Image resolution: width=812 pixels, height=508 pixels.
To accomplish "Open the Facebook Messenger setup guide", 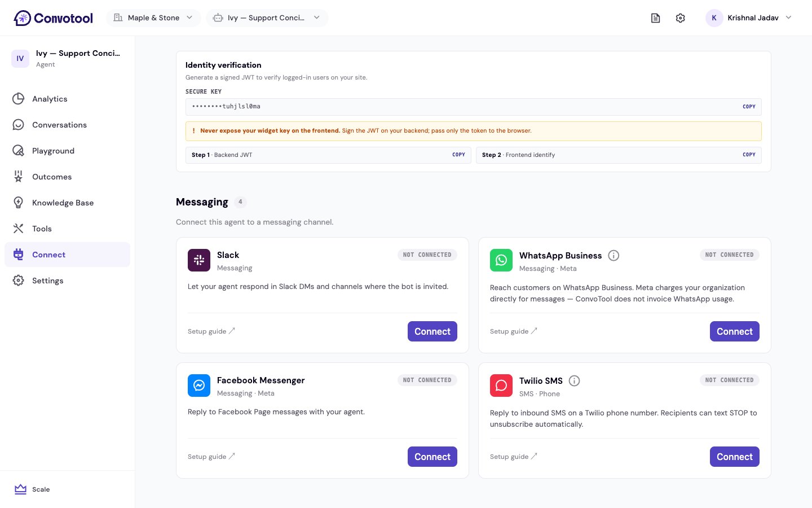I will pos(211,457).
